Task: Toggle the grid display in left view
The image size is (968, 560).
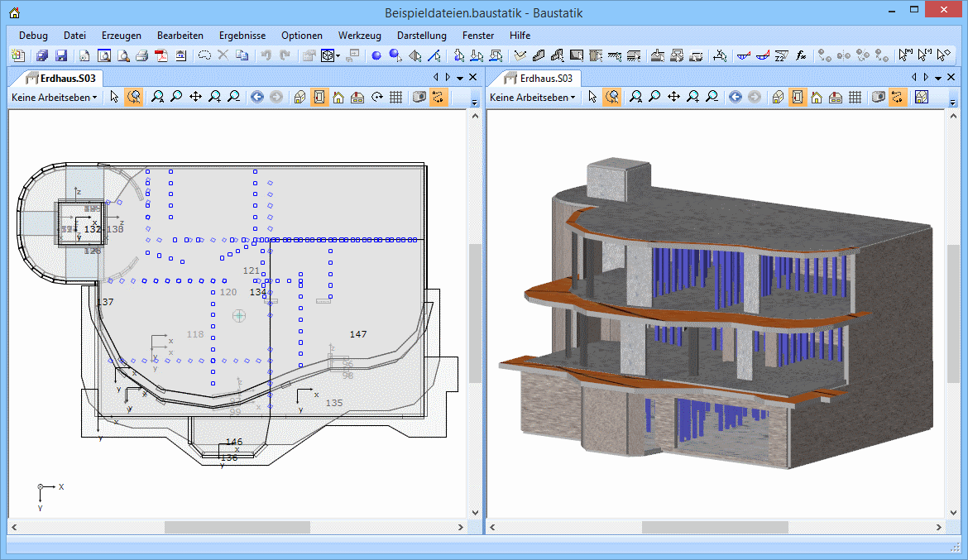Action: [395, 97]
